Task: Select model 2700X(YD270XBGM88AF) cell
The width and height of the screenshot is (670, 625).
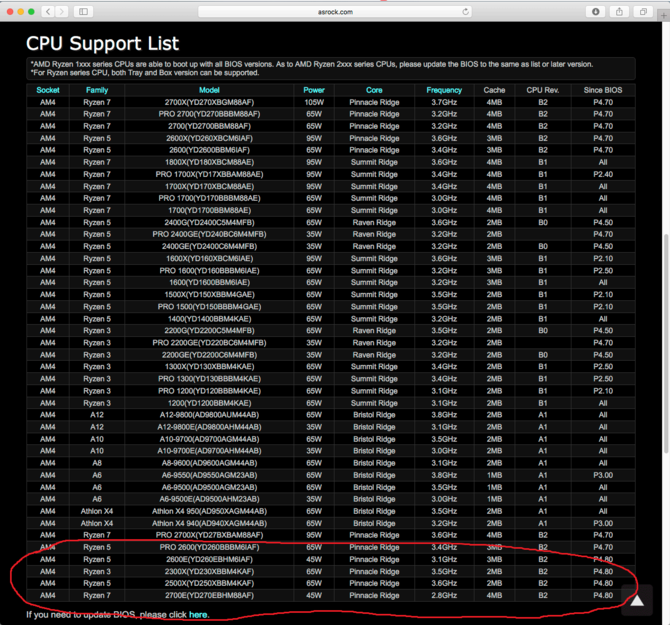Action: coord(209,102)
